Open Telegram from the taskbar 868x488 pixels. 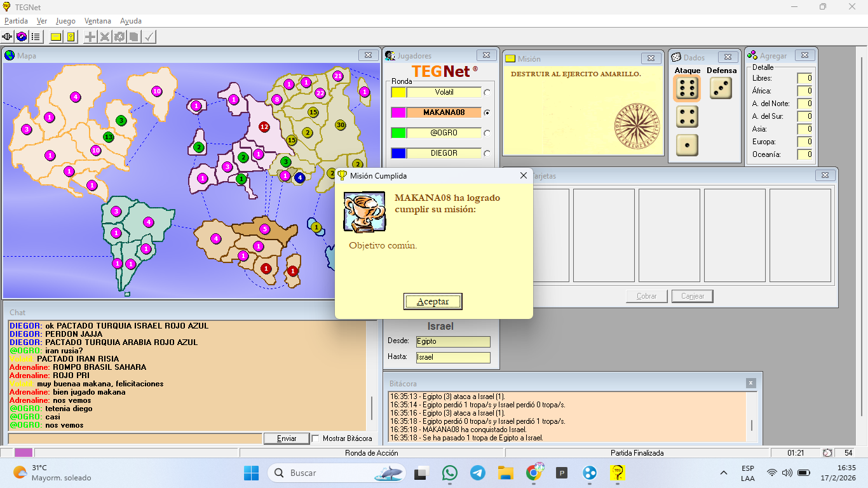[x=478, y=473]
